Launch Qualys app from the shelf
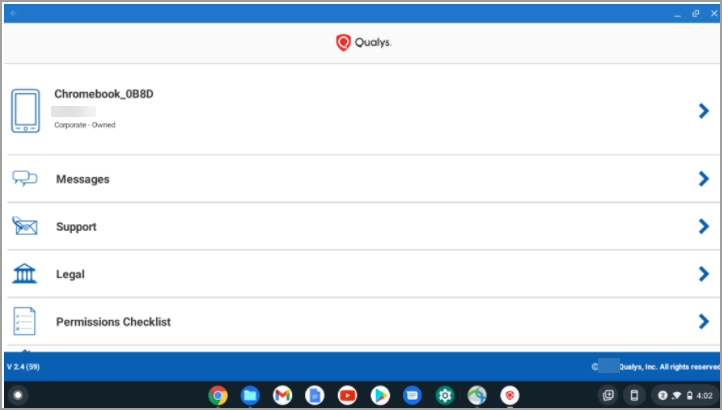 click(510, 395)
